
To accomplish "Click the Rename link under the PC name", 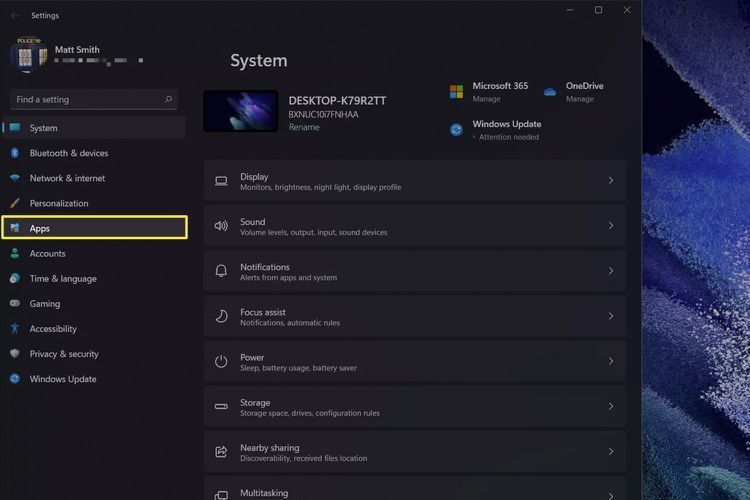I will tap(304, 128).
